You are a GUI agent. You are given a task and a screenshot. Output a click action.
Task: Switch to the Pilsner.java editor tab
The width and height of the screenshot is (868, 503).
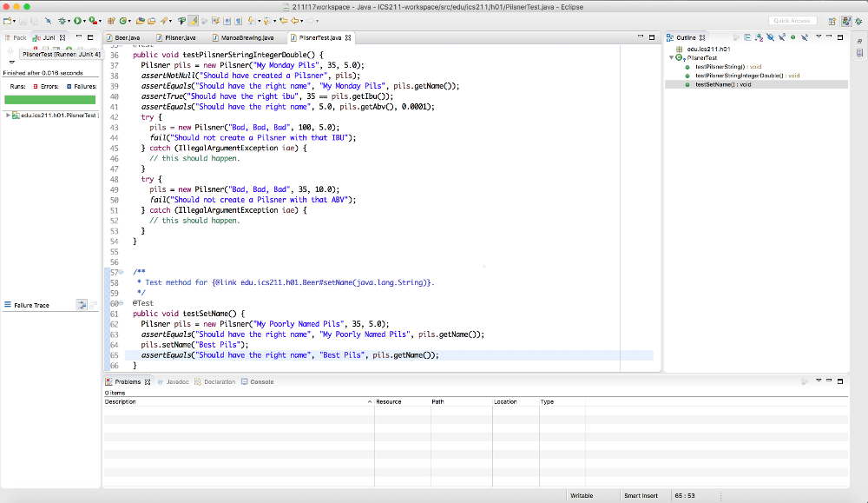tap(177, 38)
